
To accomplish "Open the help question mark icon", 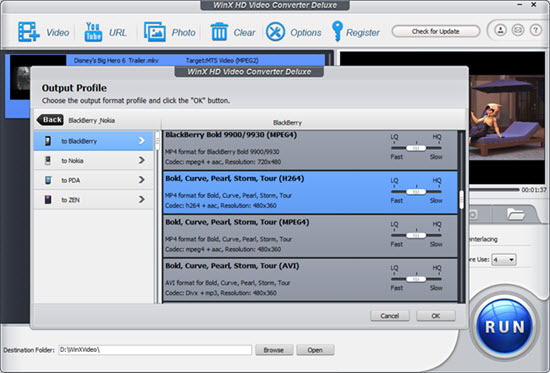I will [x=536, y=30].
